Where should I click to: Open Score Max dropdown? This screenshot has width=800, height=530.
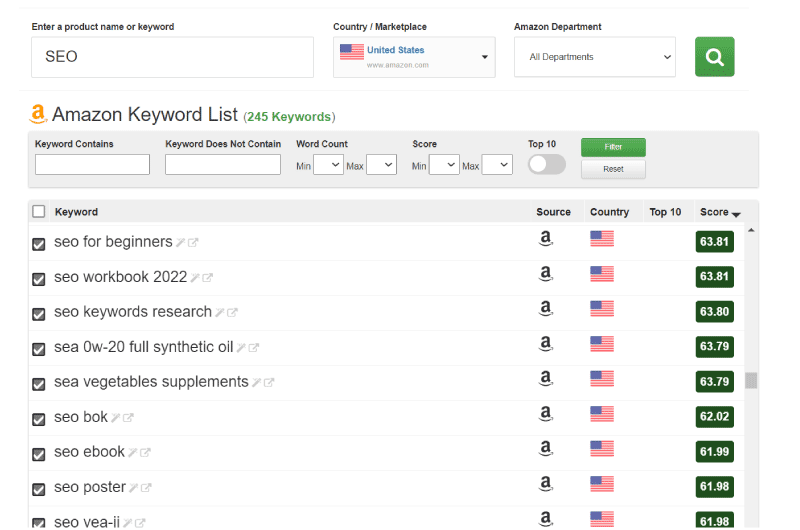click(497, 165)
